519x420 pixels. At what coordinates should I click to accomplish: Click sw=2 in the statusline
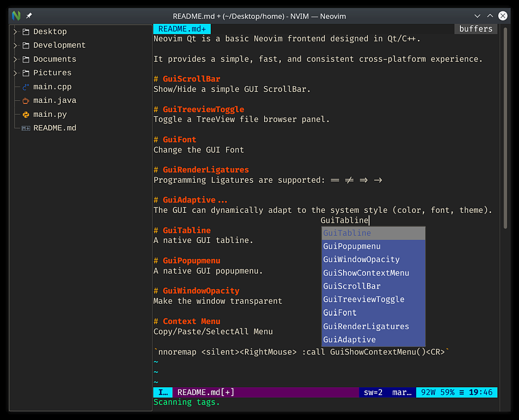[x=373, y=392]
